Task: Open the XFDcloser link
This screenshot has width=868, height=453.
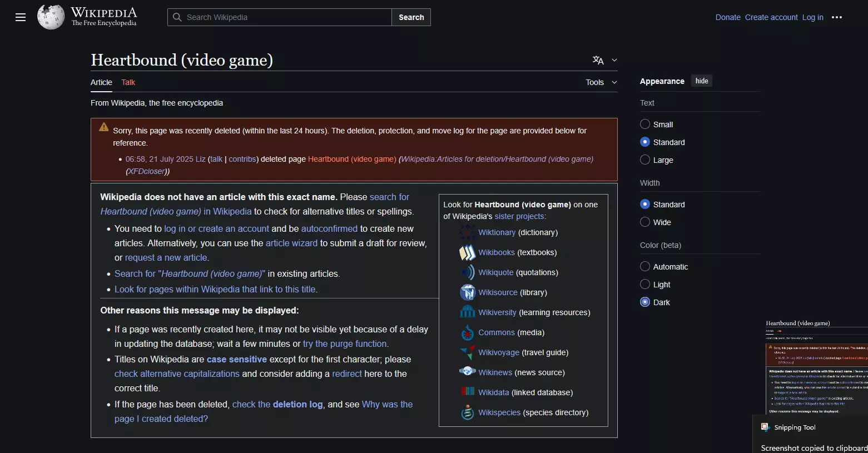Action: pos(147,171)
